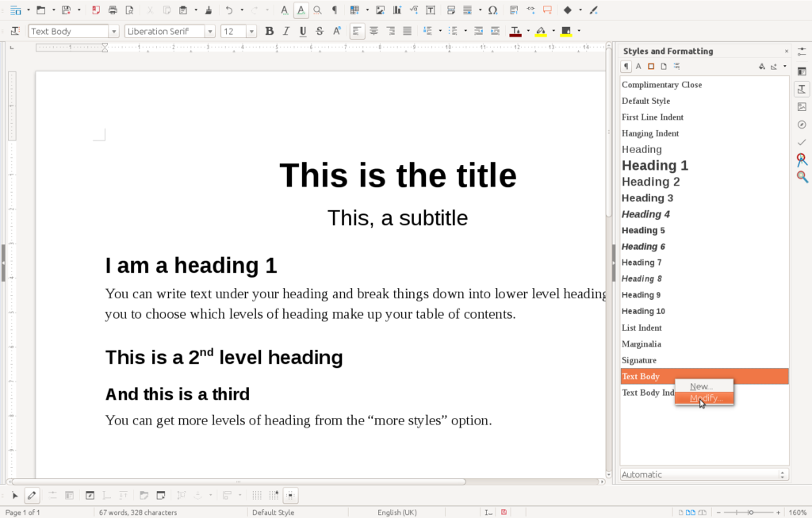Toggle formatting marks (pilcrow) display
The width and height of the screenshot is (812, 518).
tap(334, 10)
